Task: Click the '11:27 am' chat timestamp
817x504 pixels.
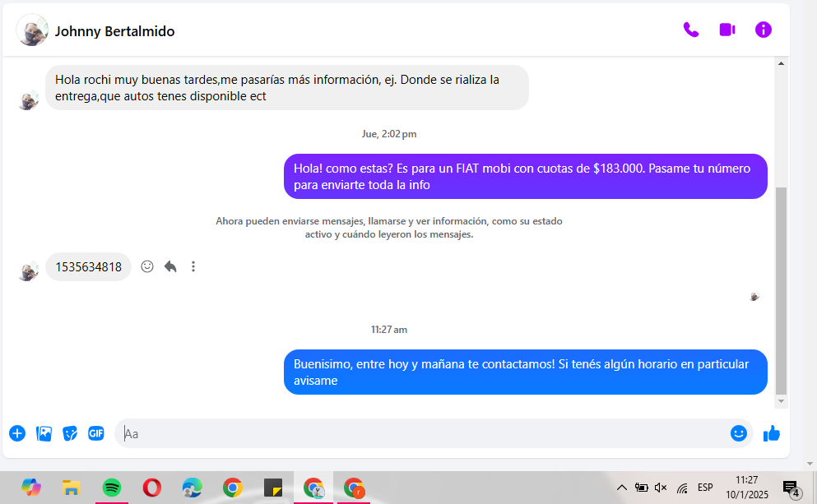Action: [x=389, y=330]
